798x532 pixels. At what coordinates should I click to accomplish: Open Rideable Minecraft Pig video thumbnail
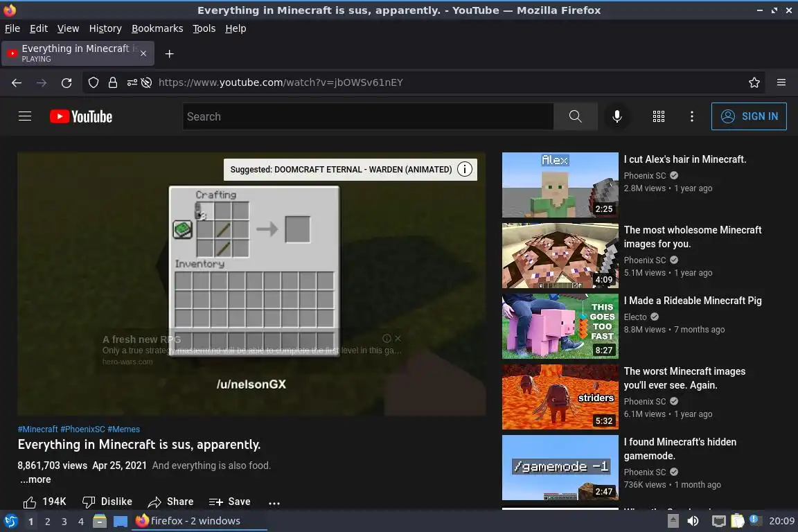[x=560, y=326]
